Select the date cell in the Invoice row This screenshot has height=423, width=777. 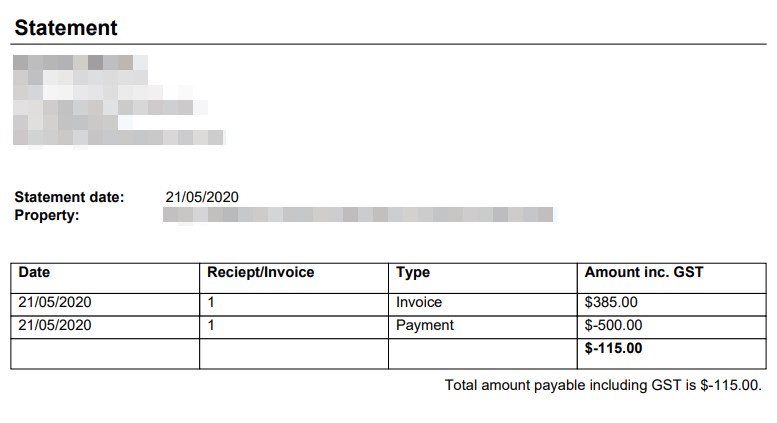55,302
